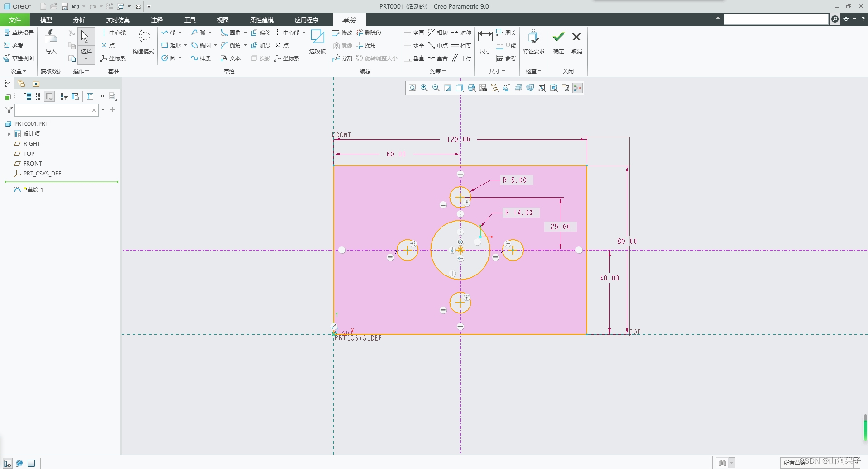Viewport: 868px width, 469px height.
Task: Click the zoom in magnifier icon
Action: (x=424, y=88)
